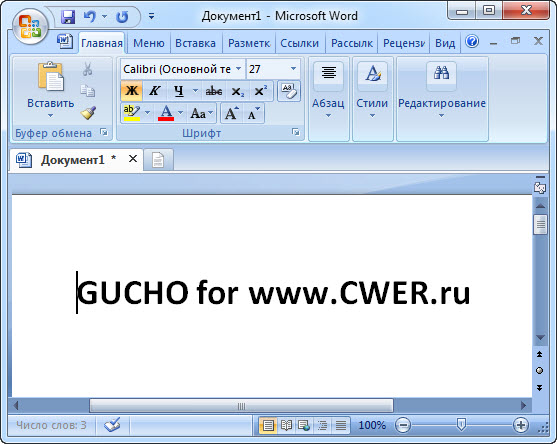
Task: Switch to the Главная ribbon tab
Action: (102, 43)
